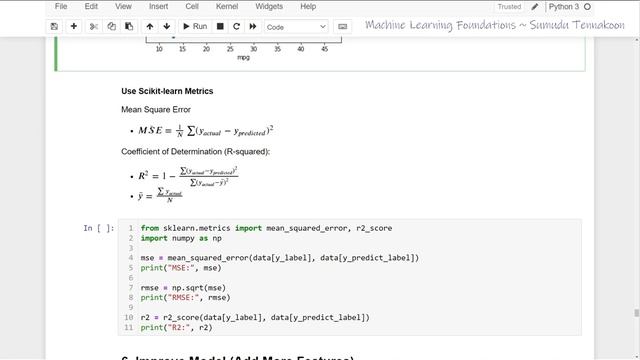Click the kernel idle circle indicator
Screen dimensions: 640x360
coord(587,7)
